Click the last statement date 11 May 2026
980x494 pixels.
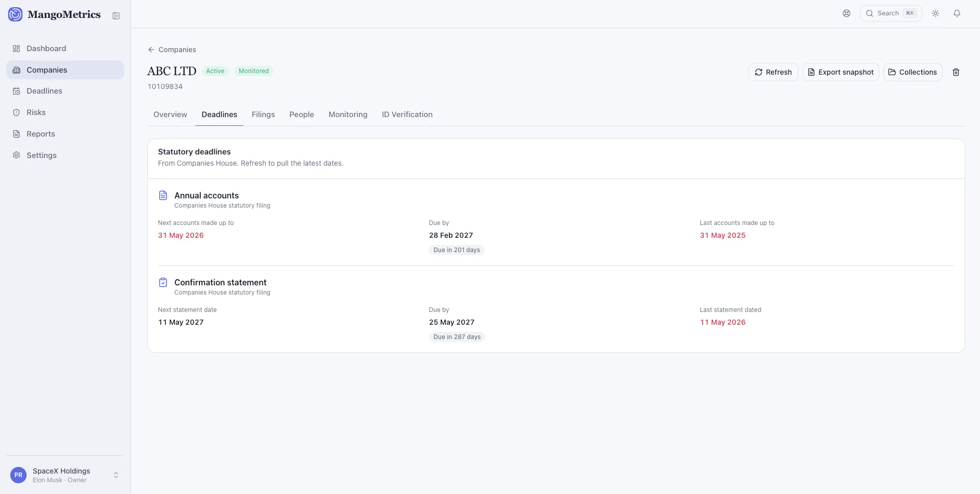coord(723,322)
